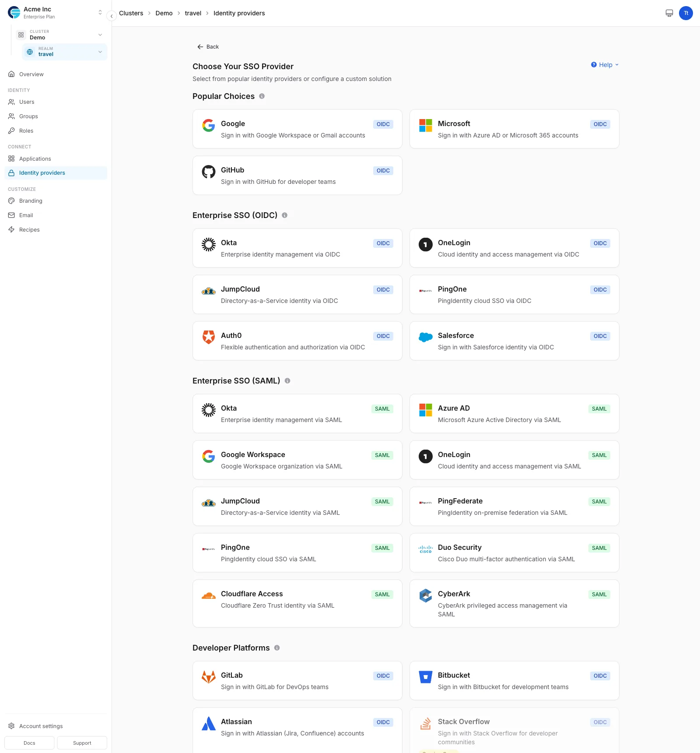Click the info icon beside Popular Choices
This screenshot has height=753, width=700.
[x=262, y=96]
